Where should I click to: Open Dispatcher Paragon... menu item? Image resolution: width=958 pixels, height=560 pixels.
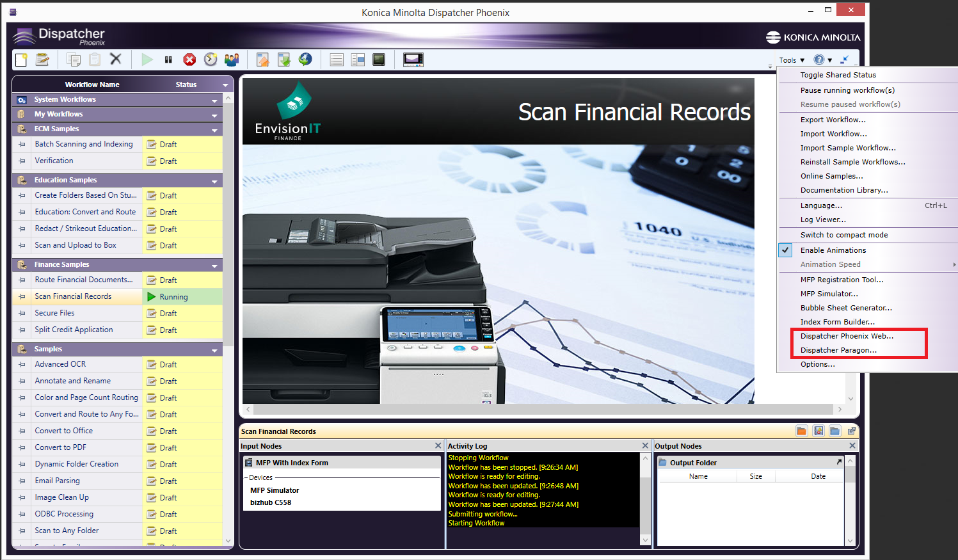pos(838,350)
